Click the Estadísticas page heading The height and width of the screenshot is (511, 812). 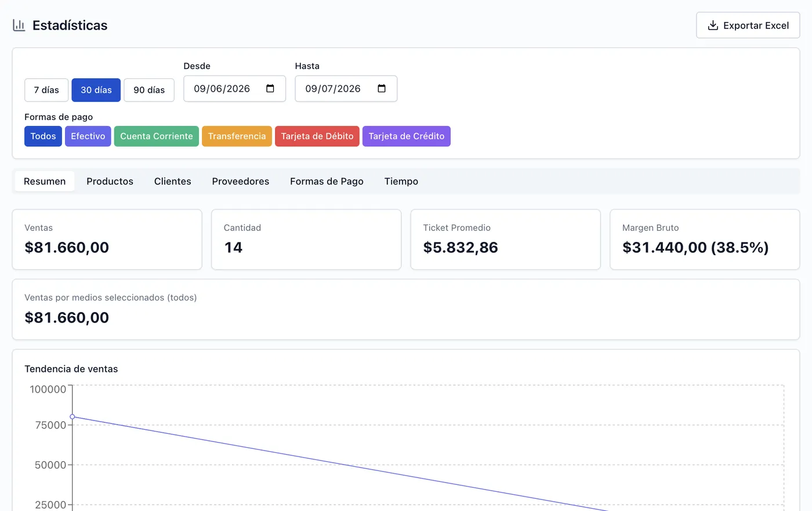70,26
